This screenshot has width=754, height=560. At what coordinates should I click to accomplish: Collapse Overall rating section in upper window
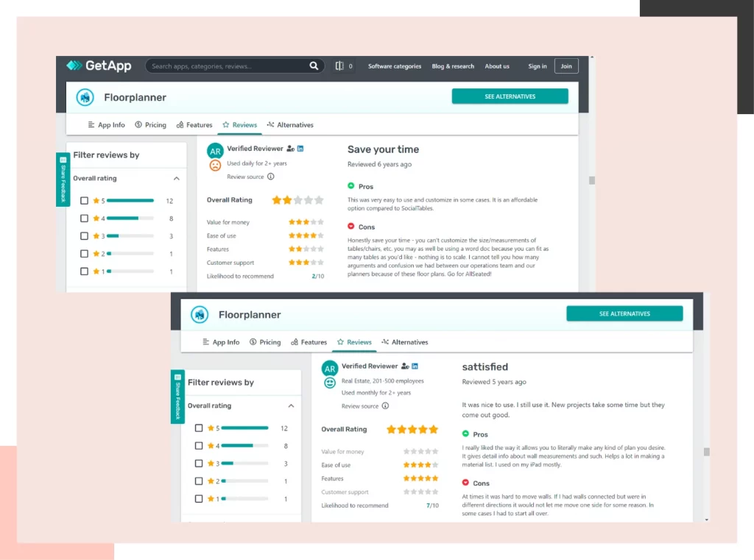click(177, 178)
